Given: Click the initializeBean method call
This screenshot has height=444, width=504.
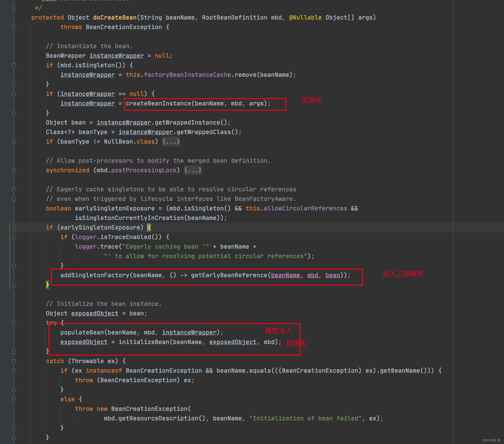Looking at the screenshot, I should pyautogui.click(x=144, y=342).
